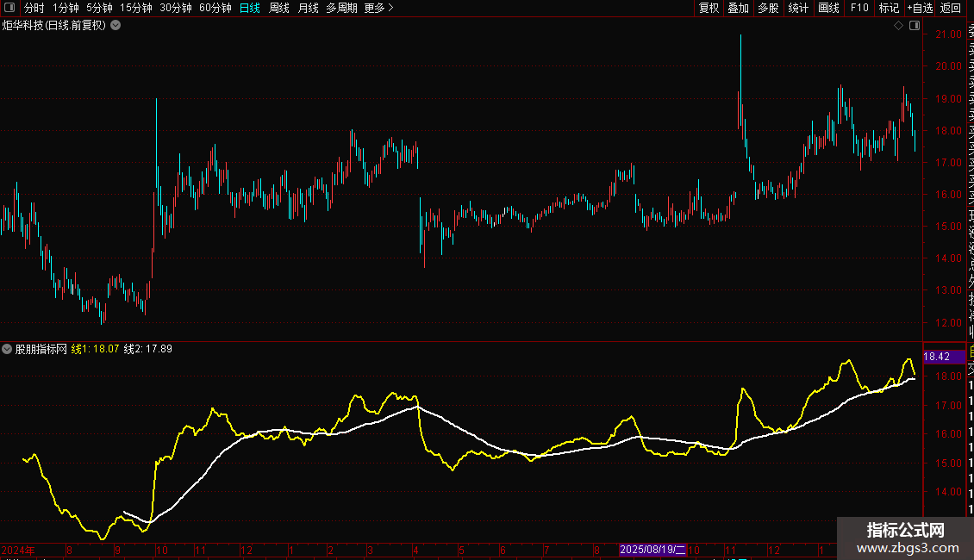974x560 pixels.
Task: Select the 1分钟 period tab
Action: click(66, 8)
